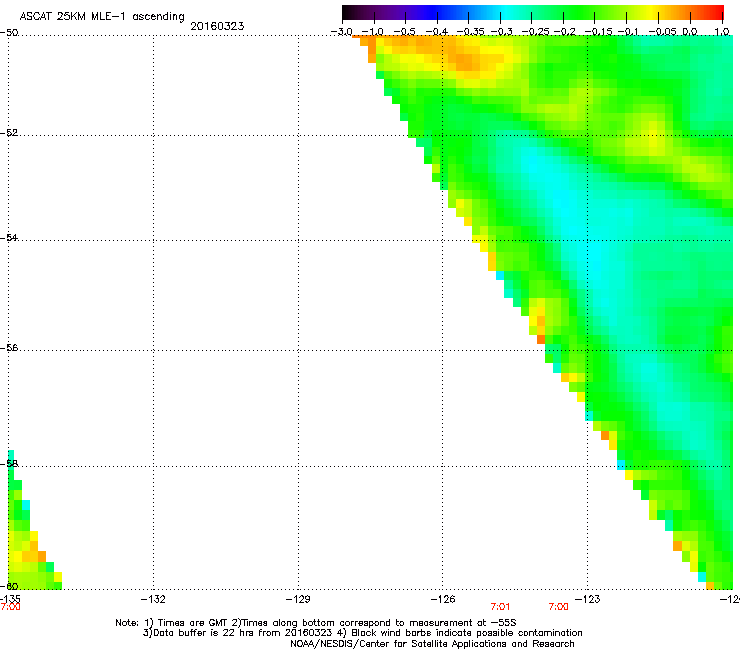The width and height of the screenshot is (740, 650).
Task: Click latitude axis label -52
Action: (x=9, y=133)
